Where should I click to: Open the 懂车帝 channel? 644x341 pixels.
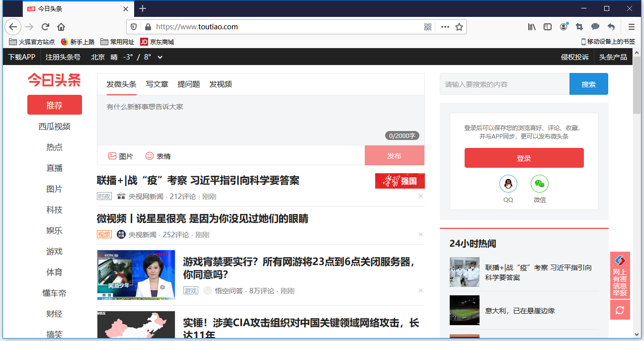(x=55, y=293)
